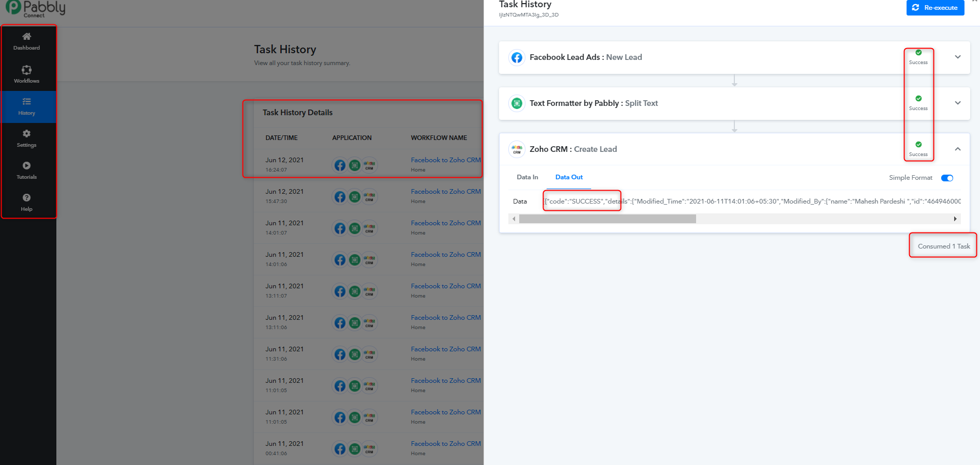Click the Help icon in the sidebar
980x465 pixels.
point(26,197)
